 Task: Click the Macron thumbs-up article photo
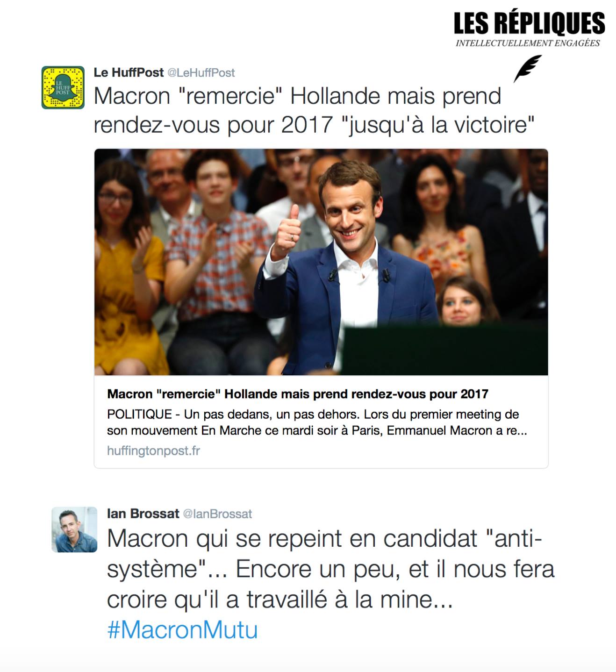(x=321, y=262)
